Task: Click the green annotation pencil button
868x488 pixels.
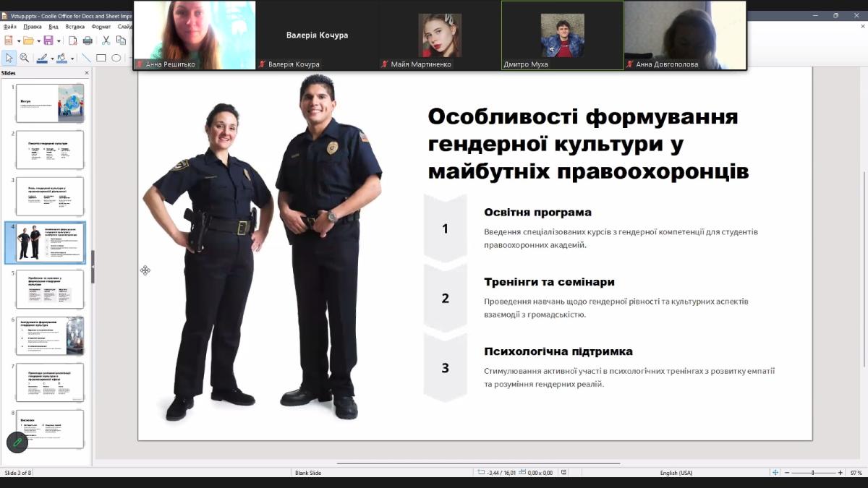Action: [x=17, y=442]
